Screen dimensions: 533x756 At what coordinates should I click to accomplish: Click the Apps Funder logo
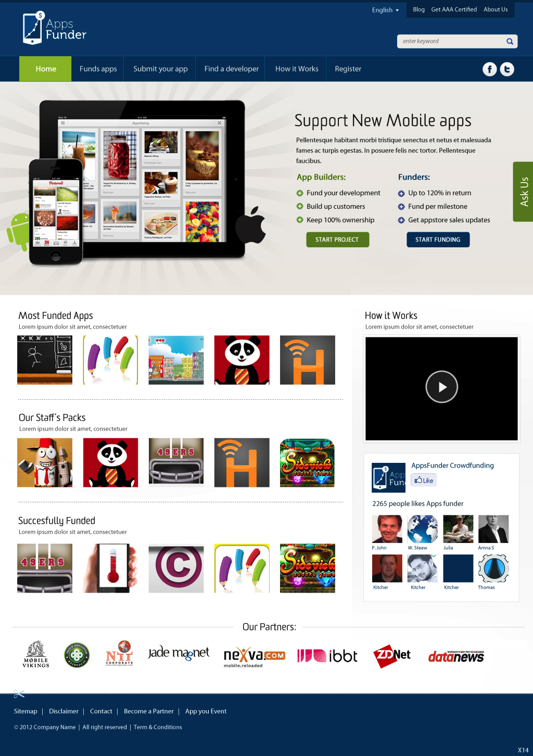(55, 29)
